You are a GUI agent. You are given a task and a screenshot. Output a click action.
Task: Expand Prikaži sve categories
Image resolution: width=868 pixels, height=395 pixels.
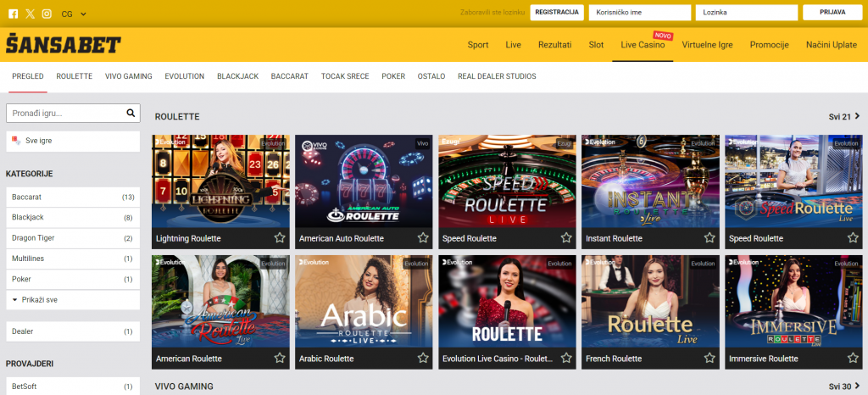pos(73,300)
